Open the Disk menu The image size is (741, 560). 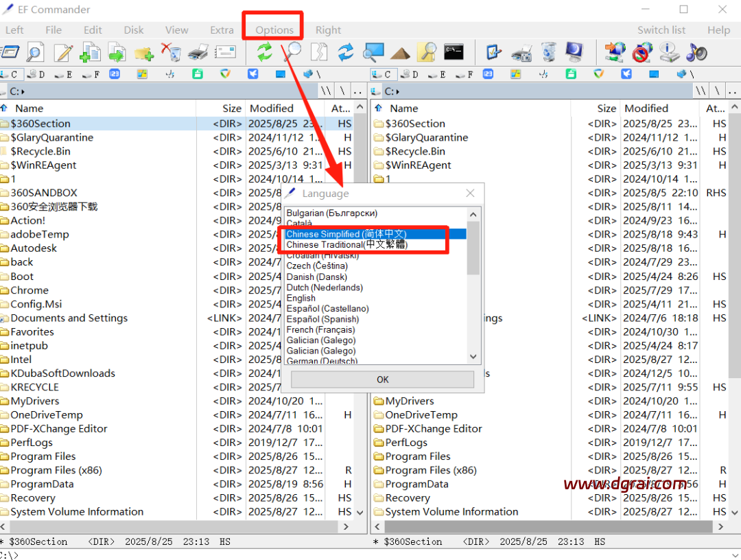point(134,30)
